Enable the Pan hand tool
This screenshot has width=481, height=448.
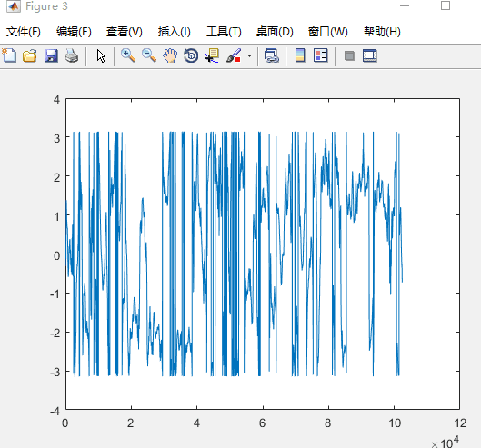pyautogui.click(x=170, y=55)
